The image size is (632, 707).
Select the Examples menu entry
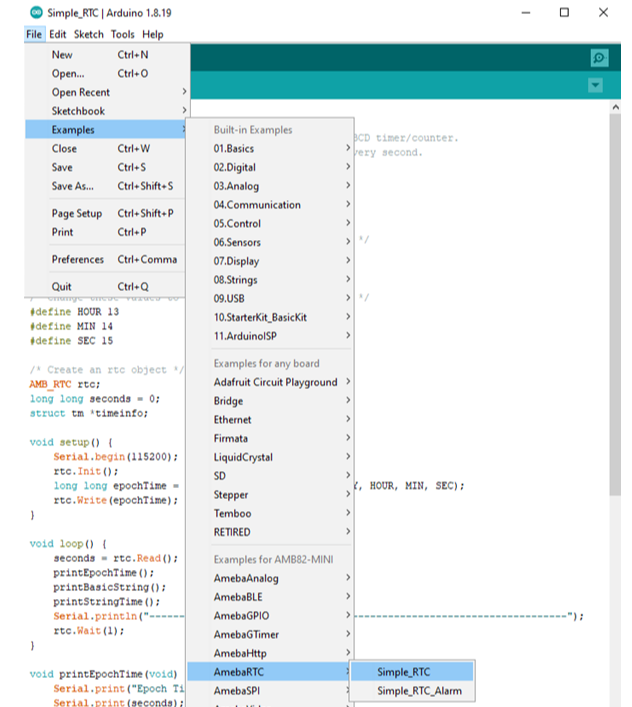(x=105, y=130)
